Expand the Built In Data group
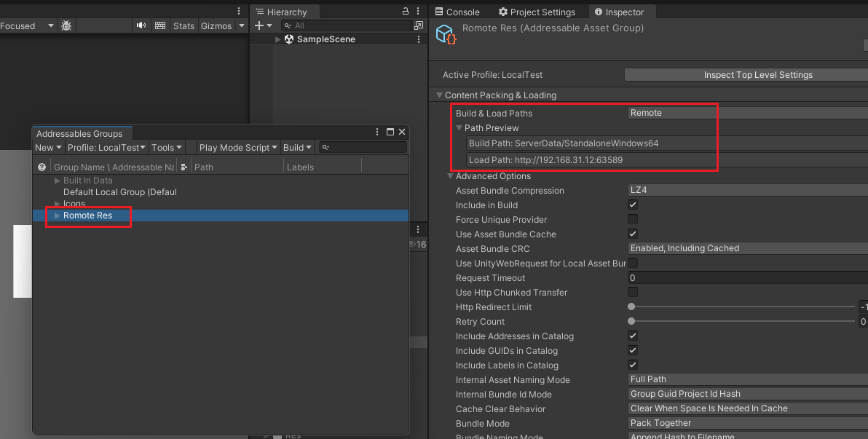The height and width of the screenshot is (439, 868). [57, 181]
